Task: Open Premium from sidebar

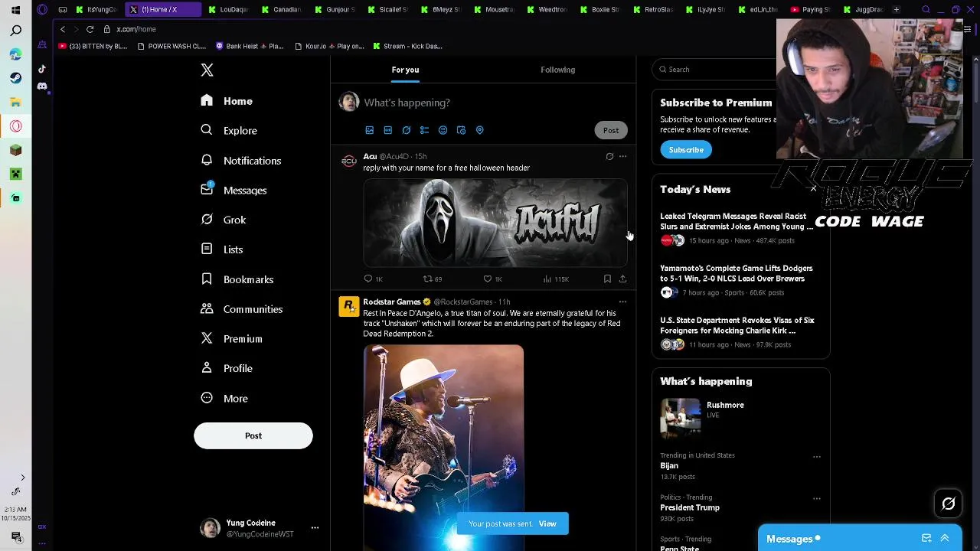Action: click(x=231, y=338)
